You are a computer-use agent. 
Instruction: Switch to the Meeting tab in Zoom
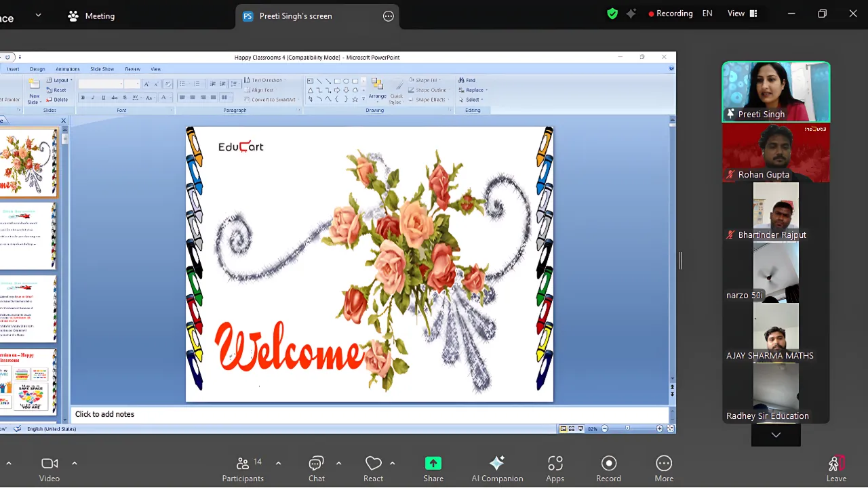[x=92, y=16]
